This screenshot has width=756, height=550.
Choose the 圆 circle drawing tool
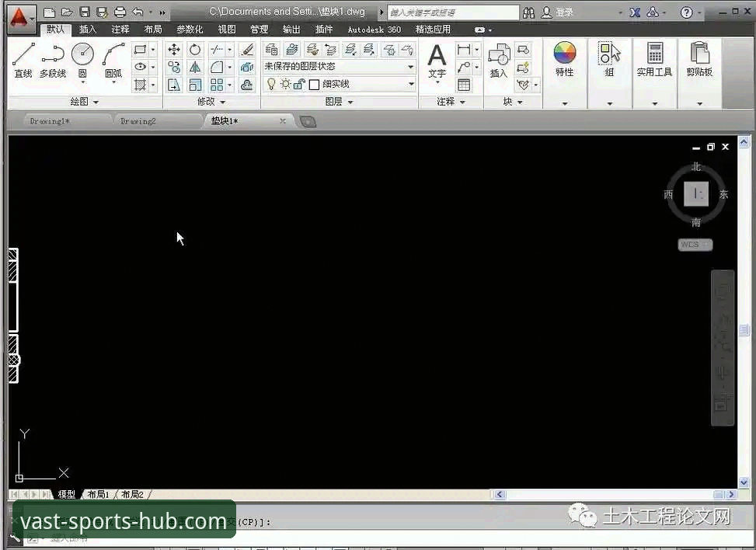(x=82, y=60)
